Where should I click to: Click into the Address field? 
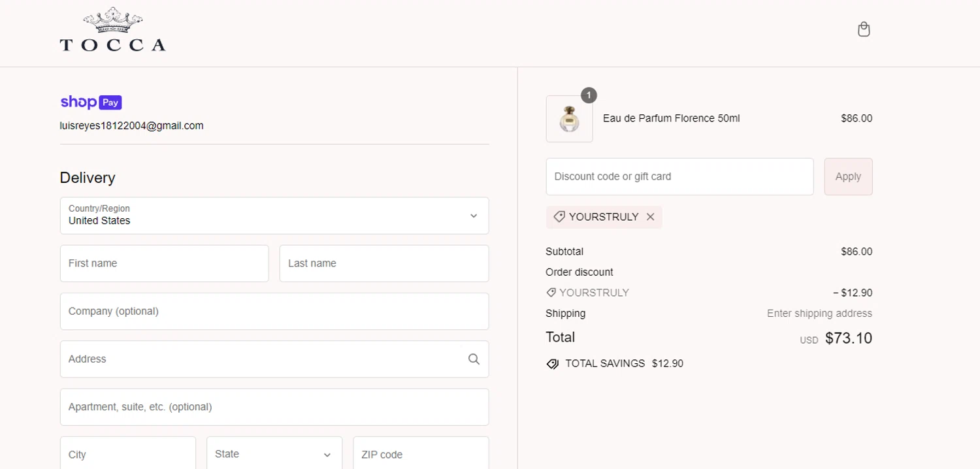tap(274, 359)
